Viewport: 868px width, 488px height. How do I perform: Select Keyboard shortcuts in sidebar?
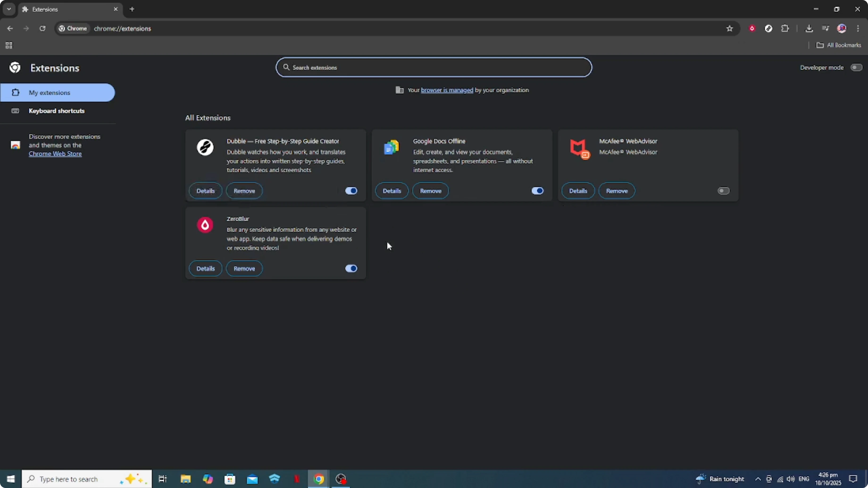click(x=57, y=111)
